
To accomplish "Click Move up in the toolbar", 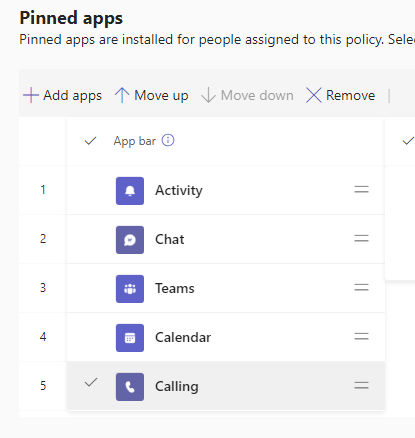I will pyautogui.click(x=152, y=95).
